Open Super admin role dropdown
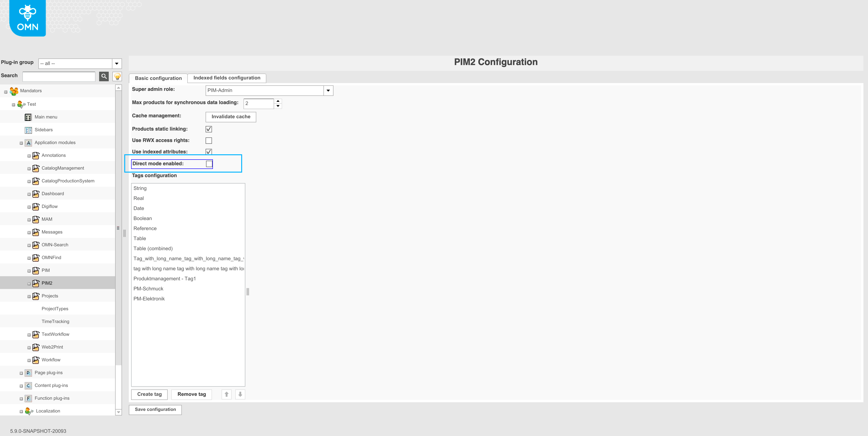The height and width of the screenshot is (436, 868). point(328,91)
